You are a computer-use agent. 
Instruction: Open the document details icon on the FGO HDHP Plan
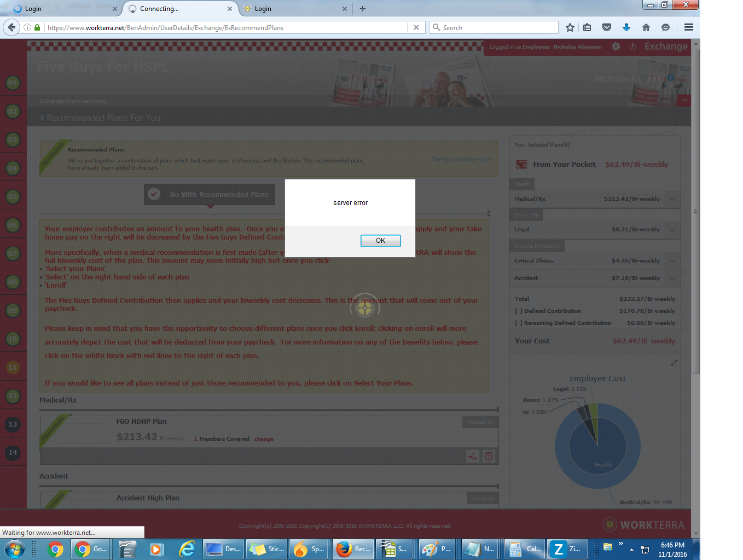click(x=489, y=456)
